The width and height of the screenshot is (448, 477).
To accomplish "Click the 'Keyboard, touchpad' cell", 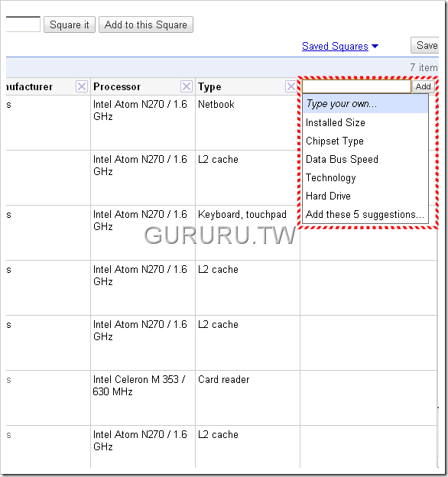I will [247, 232].
